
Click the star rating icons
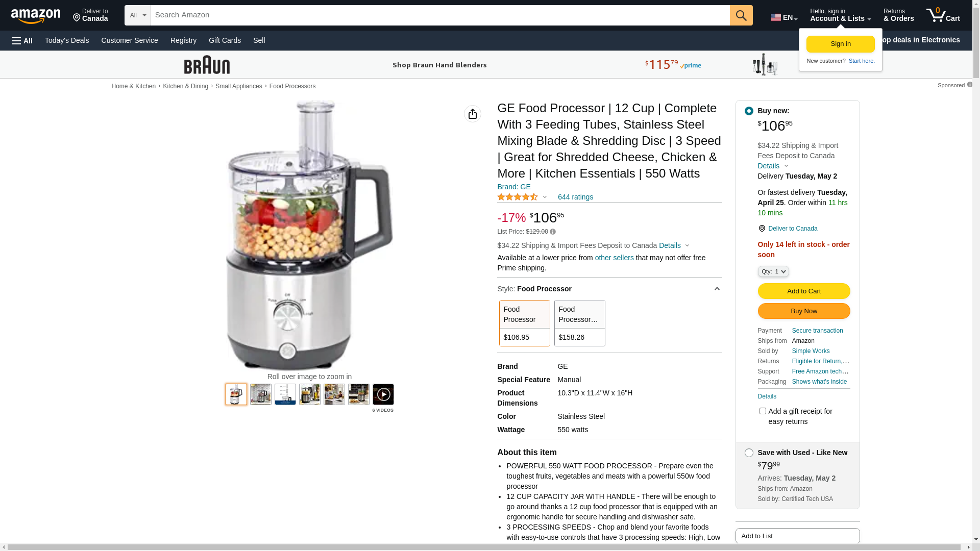518,197
